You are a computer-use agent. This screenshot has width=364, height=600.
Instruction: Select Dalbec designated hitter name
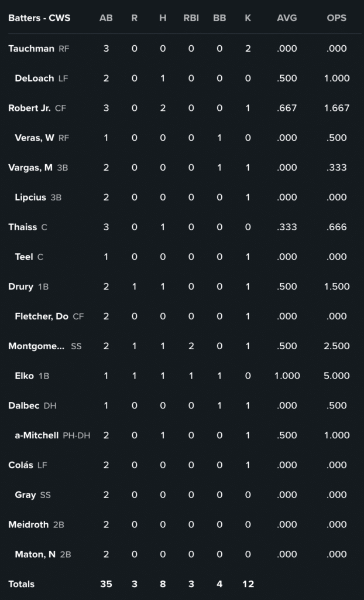(x=23, y=406)
